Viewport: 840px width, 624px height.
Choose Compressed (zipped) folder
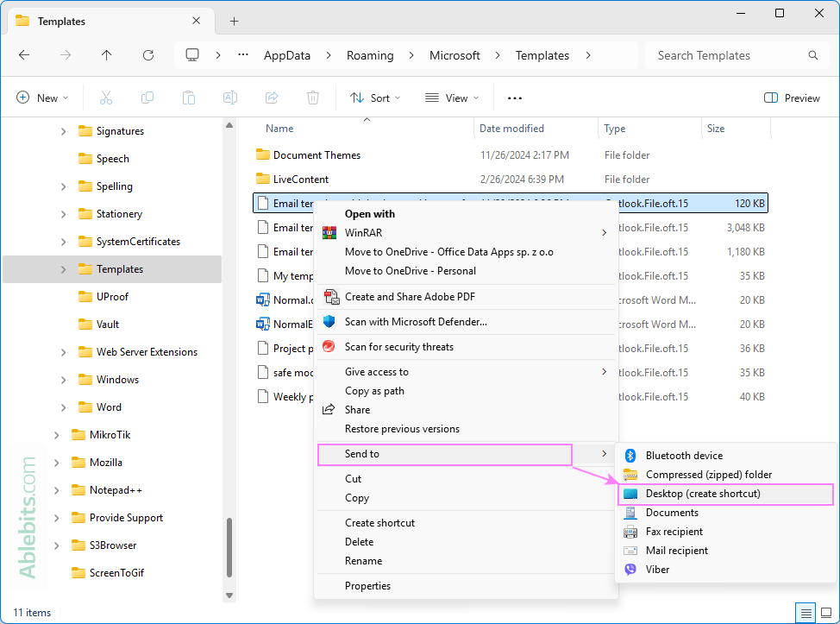pos(725,475)
